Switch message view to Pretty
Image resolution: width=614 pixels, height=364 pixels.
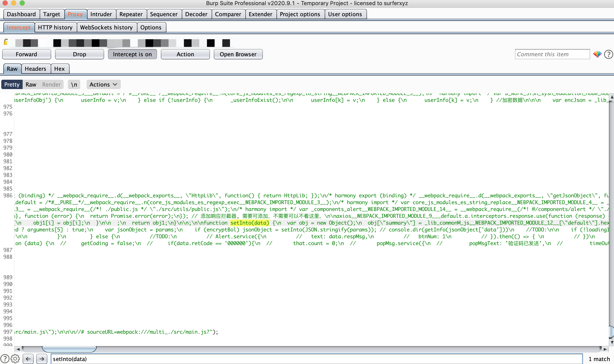coord(12,84)
